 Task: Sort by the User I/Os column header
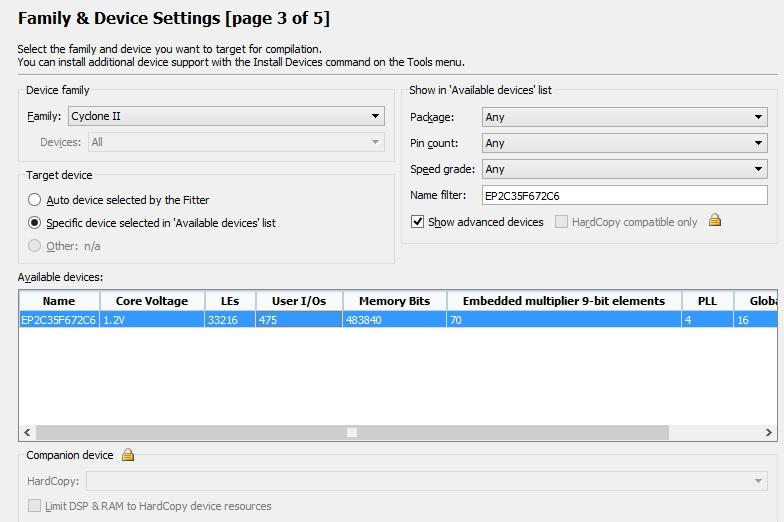[299, 301]
